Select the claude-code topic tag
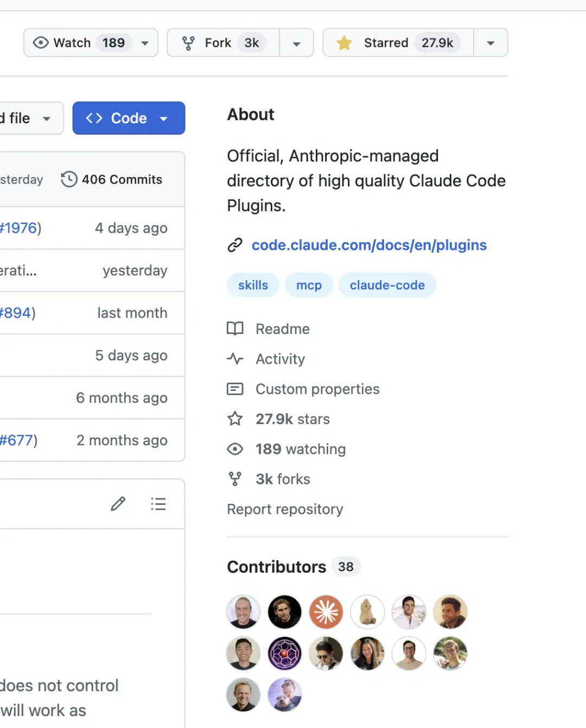The height and width of the screenshot is (728, 586). tap(387, 285)
